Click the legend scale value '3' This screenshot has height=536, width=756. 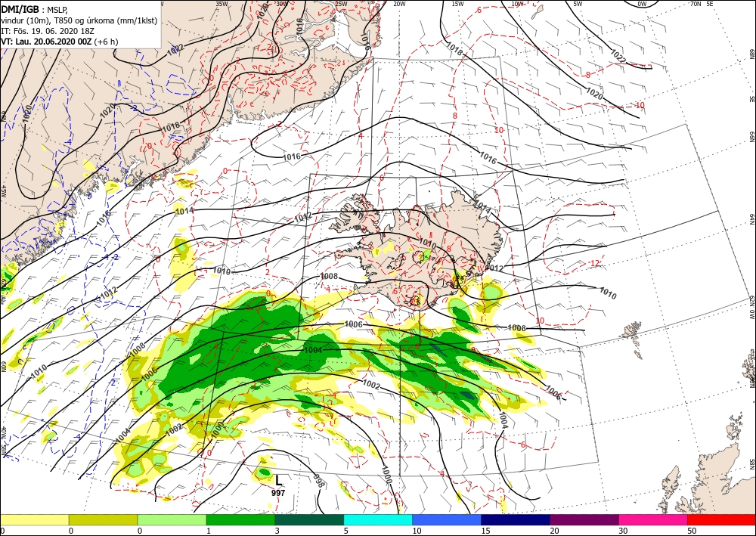pyautogui.click(x=277, y=531)
